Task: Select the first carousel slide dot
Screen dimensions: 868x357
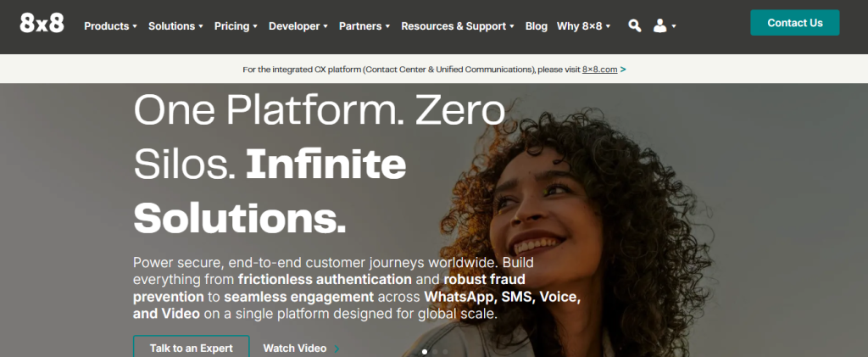Action: [x=425, y=351]
